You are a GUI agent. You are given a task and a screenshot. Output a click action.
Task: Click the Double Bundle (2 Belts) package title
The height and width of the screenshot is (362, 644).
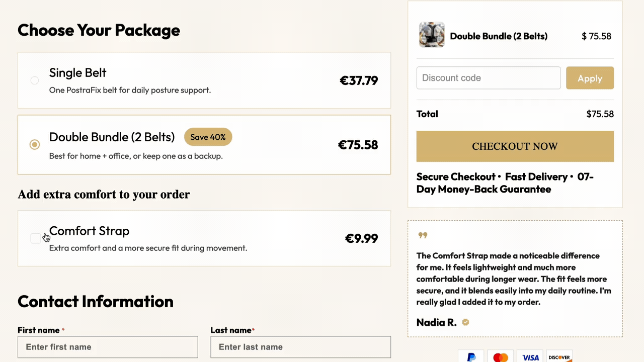click(x=112, y=137)
